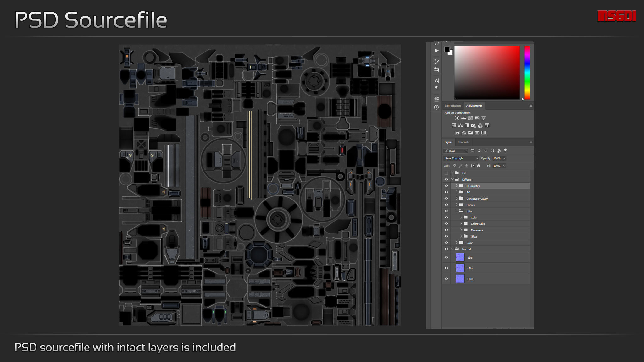The height and width of the screenshot is (362, 644).
Task: Open the Pass Through blend mode dropdown
Action: pos(461,158)
